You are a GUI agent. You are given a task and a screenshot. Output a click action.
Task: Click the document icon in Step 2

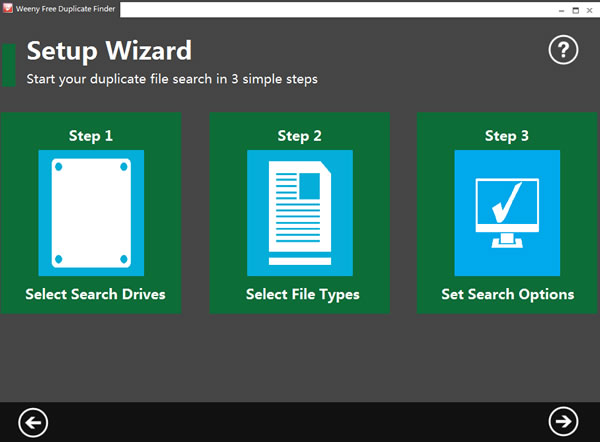[299, 212]
